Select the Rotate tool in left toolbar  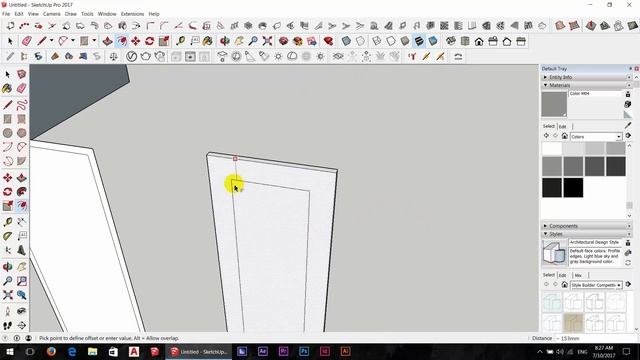click(7, 191)
